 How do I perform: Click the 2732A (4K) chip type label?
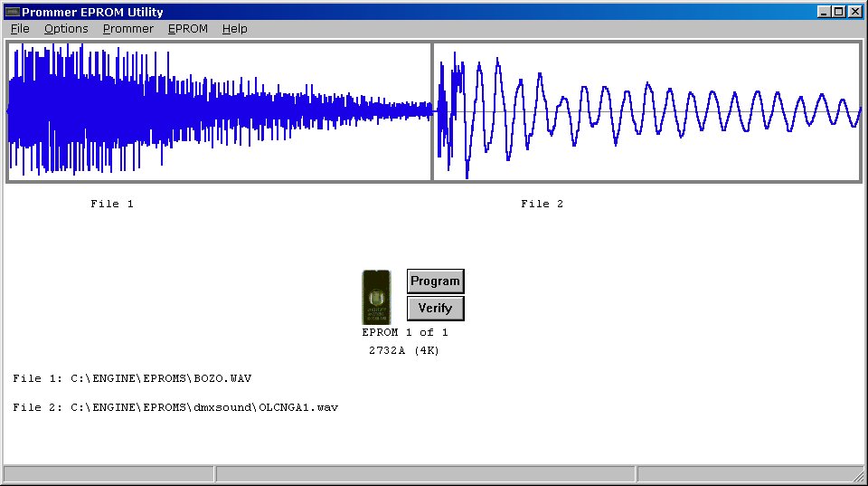404,350
